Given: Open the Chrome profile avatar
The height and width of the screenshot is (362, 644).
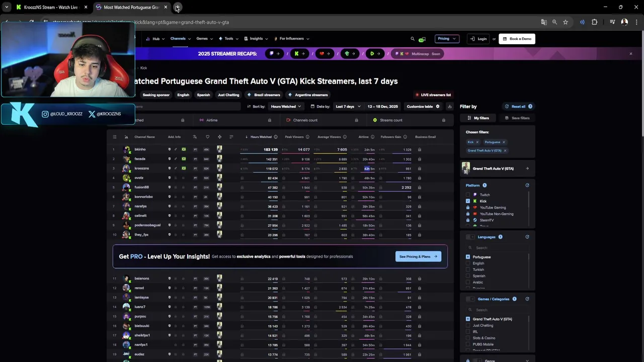Looking at the screenshot, I should (x=624, y=22).
